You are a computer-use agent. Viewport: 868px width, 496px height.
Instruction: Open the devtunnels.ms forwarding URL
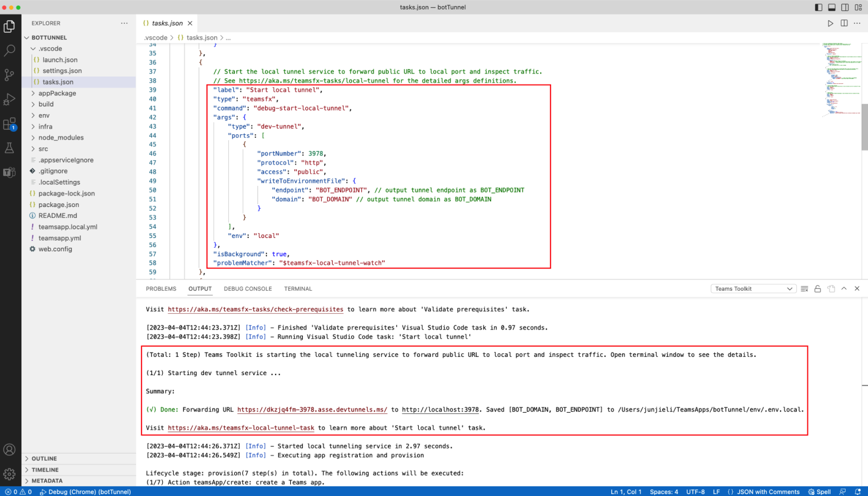coord(312,410)
